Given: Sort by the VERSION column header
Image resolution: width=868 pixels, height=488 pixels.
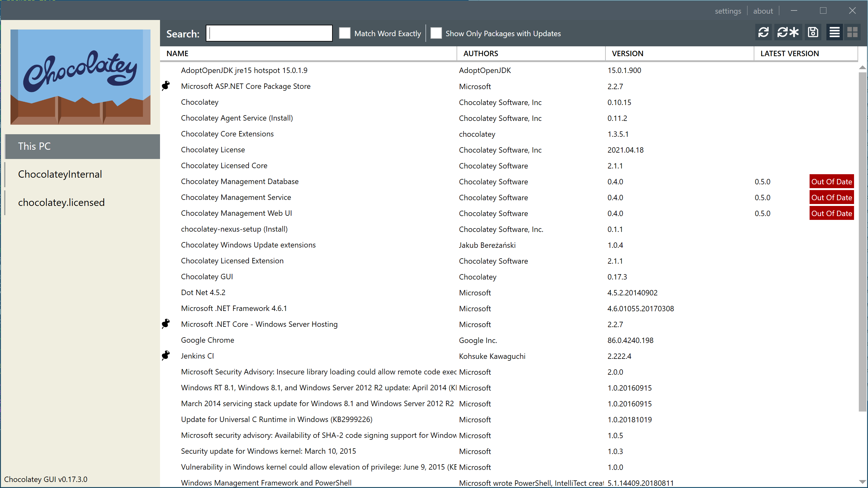Looking at the screenshot, I should [680, 54].
